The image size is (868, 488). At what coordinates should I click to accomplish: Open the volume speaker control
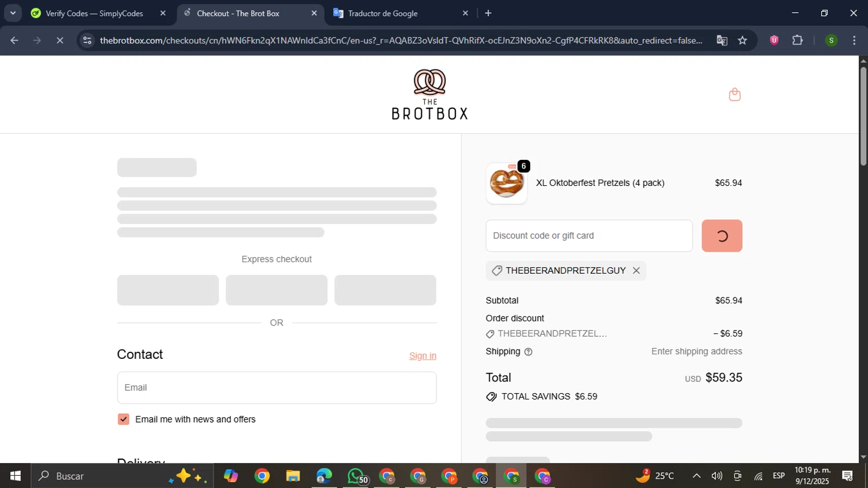717,476
